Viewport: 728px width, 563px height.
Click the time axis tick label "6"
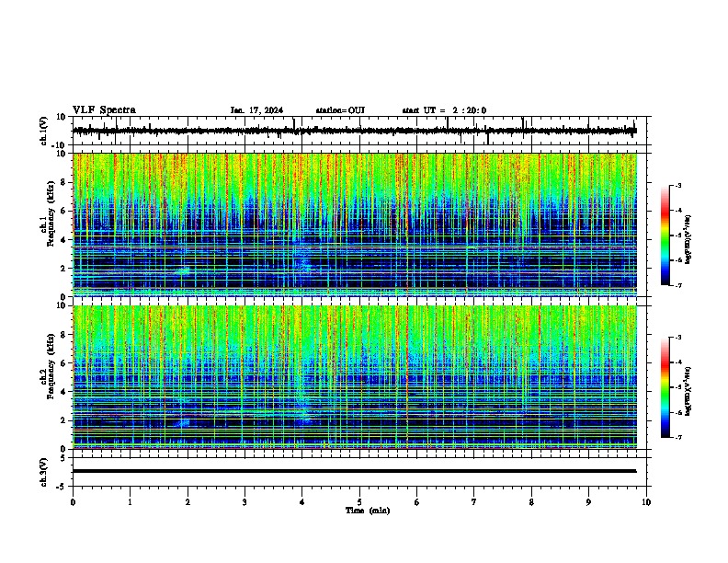417,502
